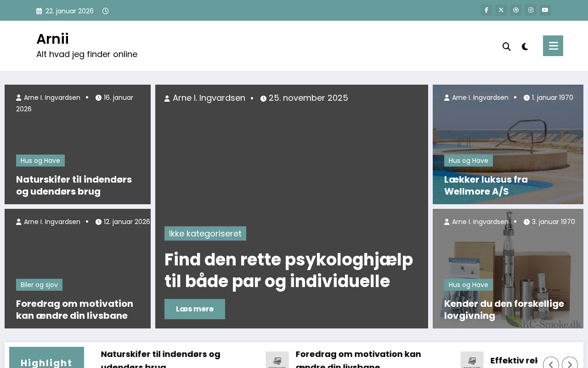Open the Facebook social link
Image resolution: width=588 pixels, height=368 pixels.
486,10
